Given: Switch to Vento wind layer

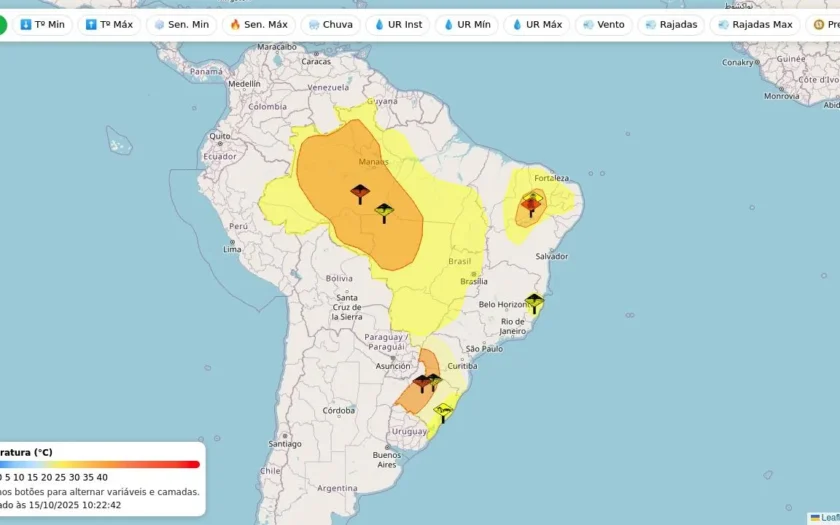Looking at the screenshot, I should pyautogui.click(x=604, y=25).
